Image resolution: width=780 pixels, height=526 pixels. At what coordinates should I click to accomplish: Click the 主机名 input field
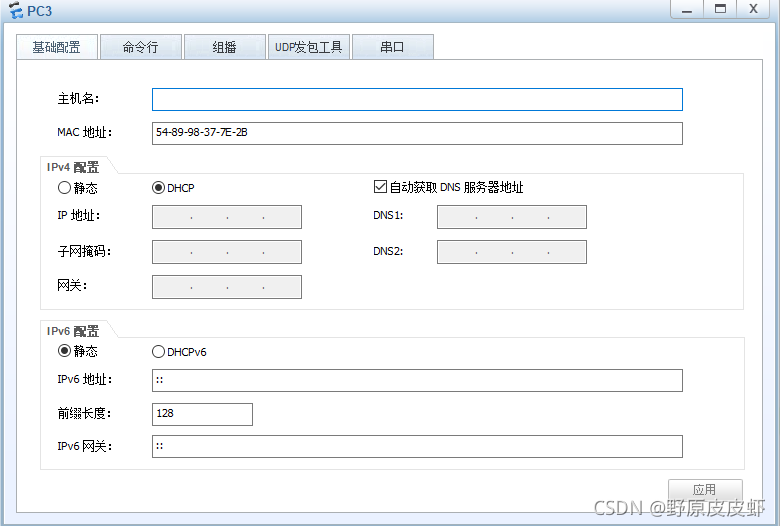(x=417, y=100)
